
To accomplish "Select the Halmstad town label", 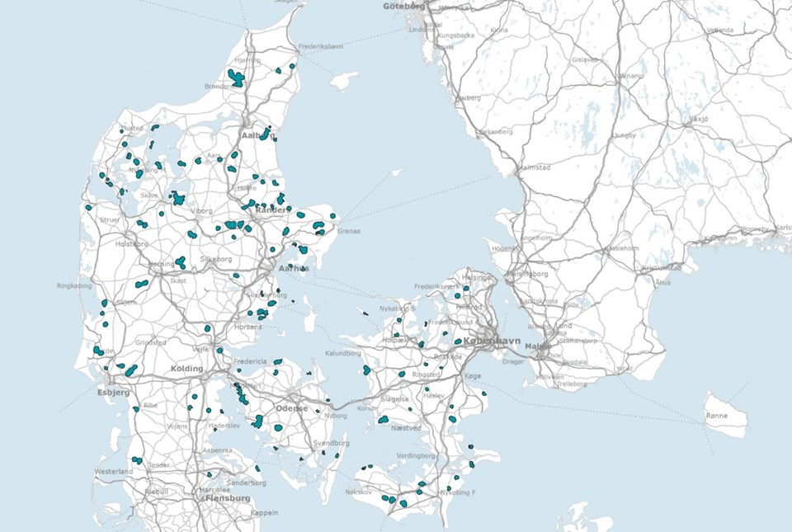I will [535, 167].
